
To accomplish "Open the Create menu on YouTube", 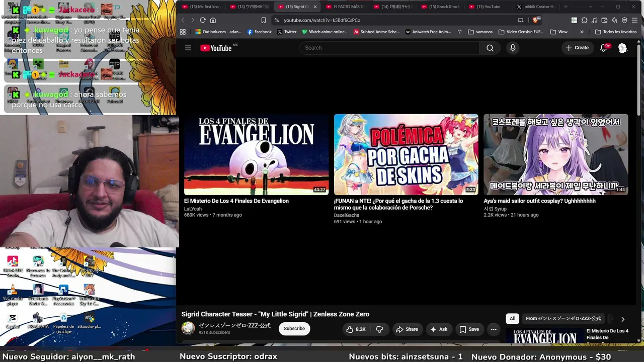I will coord(577,48).
